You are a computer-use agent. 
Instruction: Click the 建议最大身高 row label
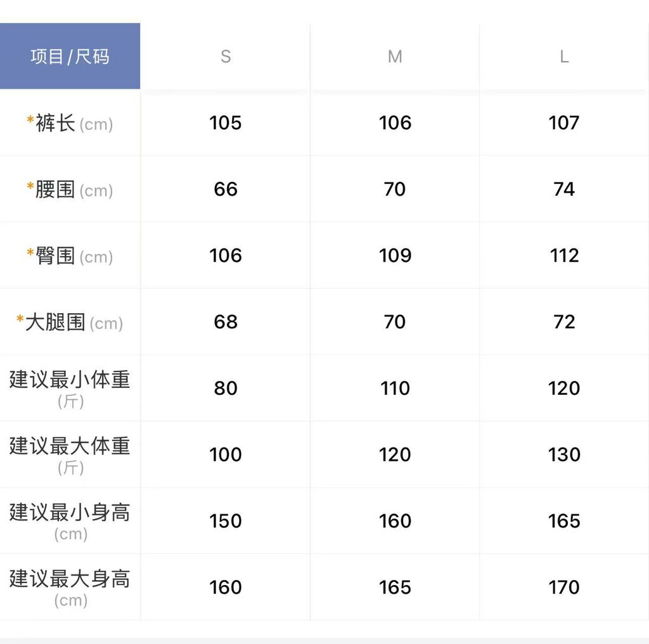click(70, 587)
